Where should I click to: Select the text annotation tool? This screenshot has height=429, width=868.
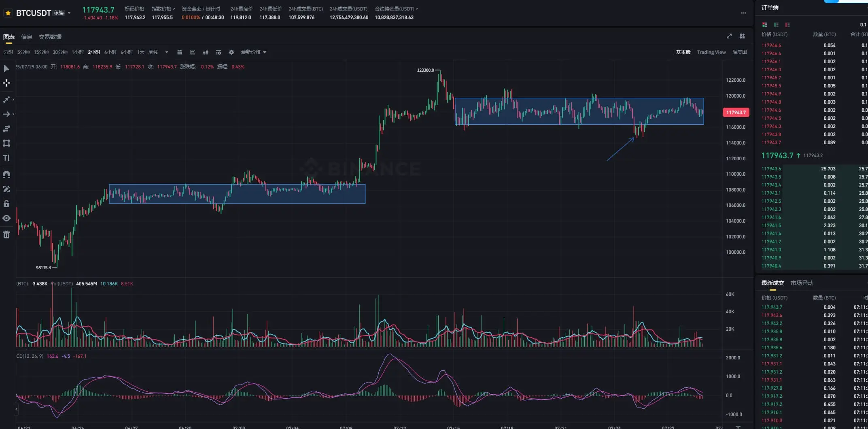click(x=6, y=158)
